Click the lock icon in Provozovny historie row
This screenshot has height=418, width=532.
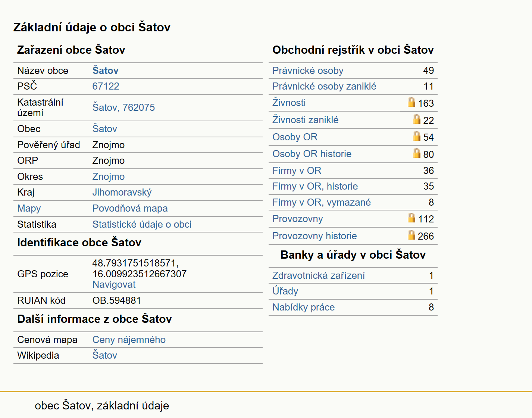pos(411,235)
